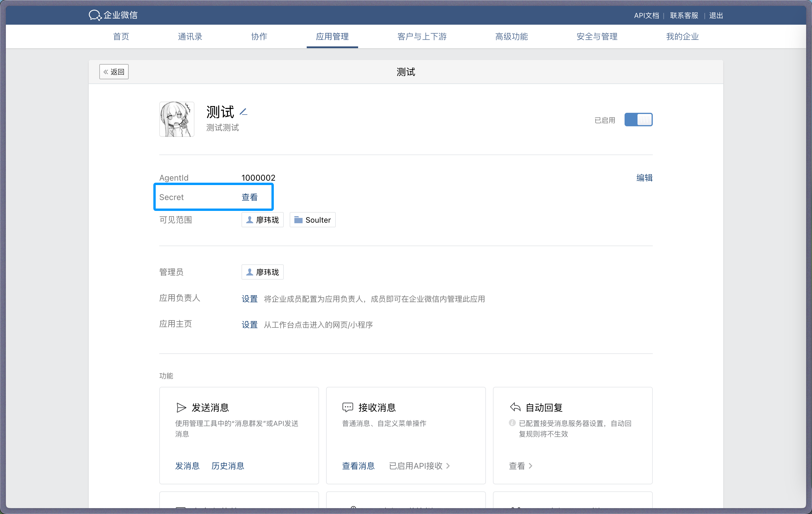812x514 pixels.
Task: Expand 已启用API接收 chevron
Action: 448,466
